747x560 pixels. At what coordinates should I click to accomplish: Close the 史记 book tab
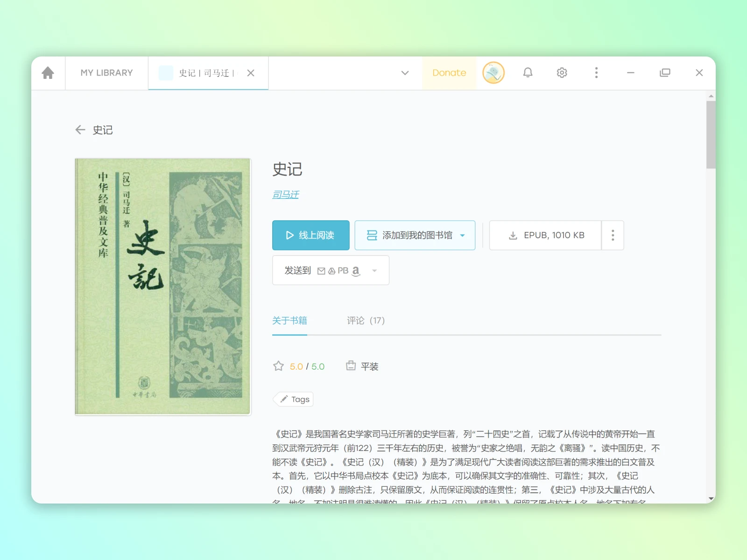[251, 73]
